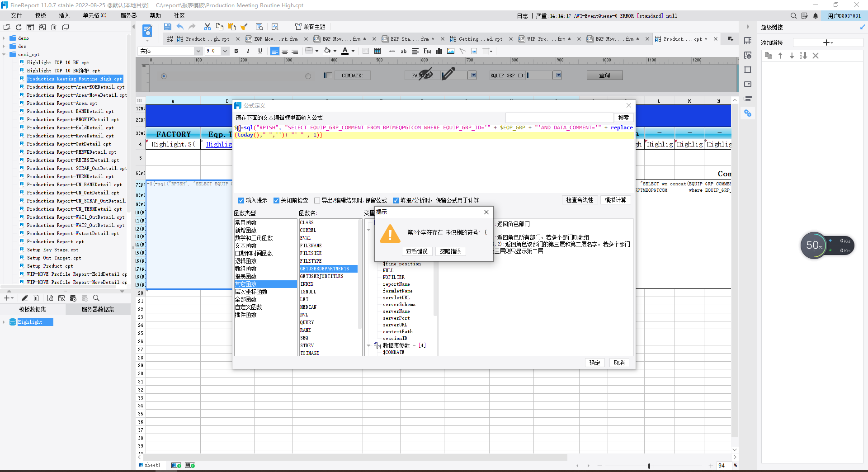Click the Undo arrow icon
Image resolution: width=868 pixels, height=472 pixels.
click(x=180, y=27)
